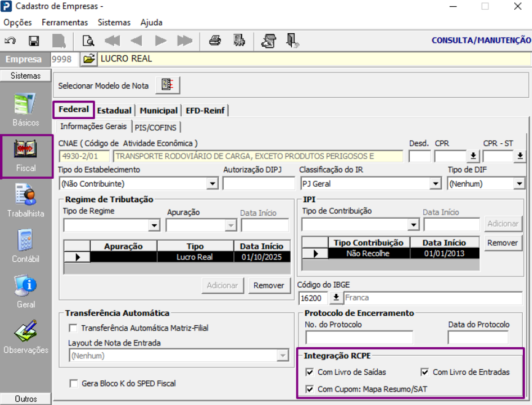Image resolution: width=532 pixels, height=405 pixels.
Task: Open Fiscal section in sidebar
Action: tap(26, 156)
